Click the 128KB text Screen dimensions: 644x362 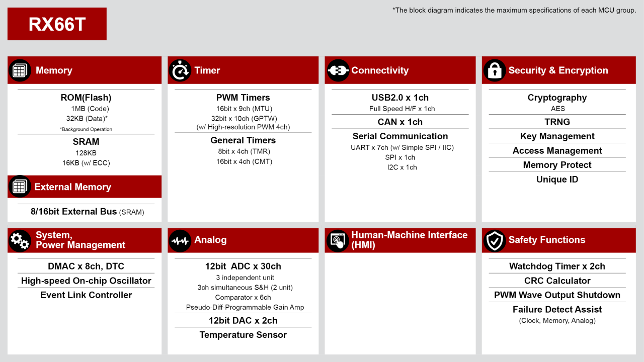pyautogui.click(x=86, y=153)
